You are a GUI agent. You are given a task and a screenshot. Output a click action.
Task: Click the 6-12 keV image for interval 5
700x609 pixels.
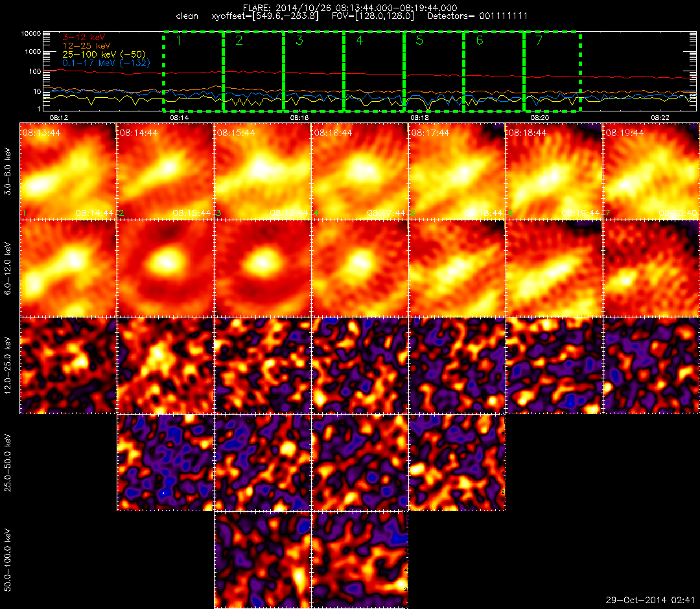click(x=457, y=269)
